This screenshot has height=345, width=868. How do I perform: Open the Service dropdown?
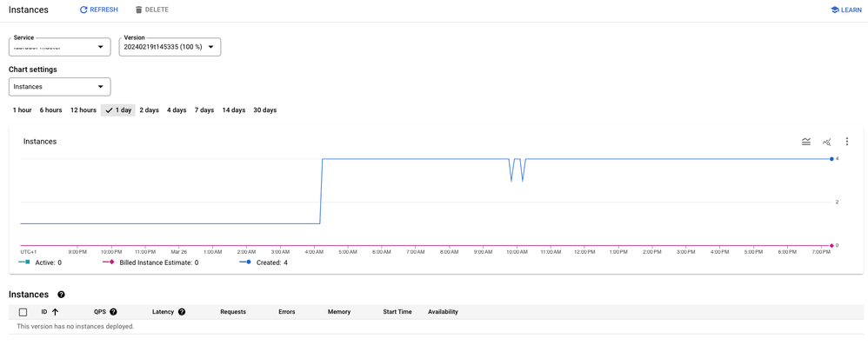tap(60, 47)
